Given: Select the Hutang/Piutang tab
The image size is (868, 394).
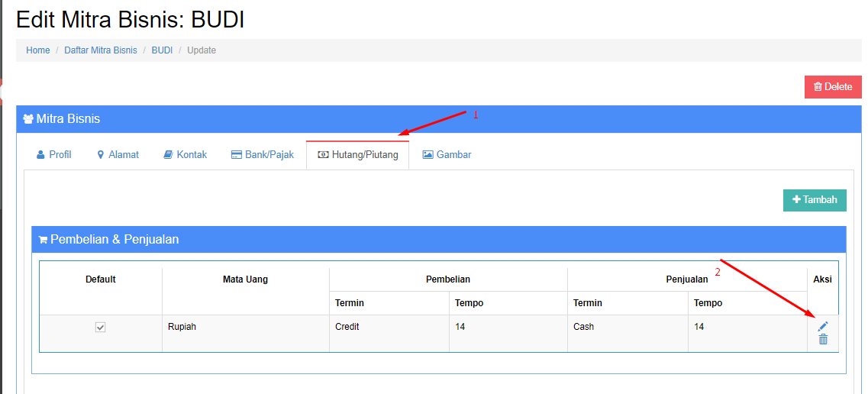Looking at the screenshot, I should click(x=357, y=155).
